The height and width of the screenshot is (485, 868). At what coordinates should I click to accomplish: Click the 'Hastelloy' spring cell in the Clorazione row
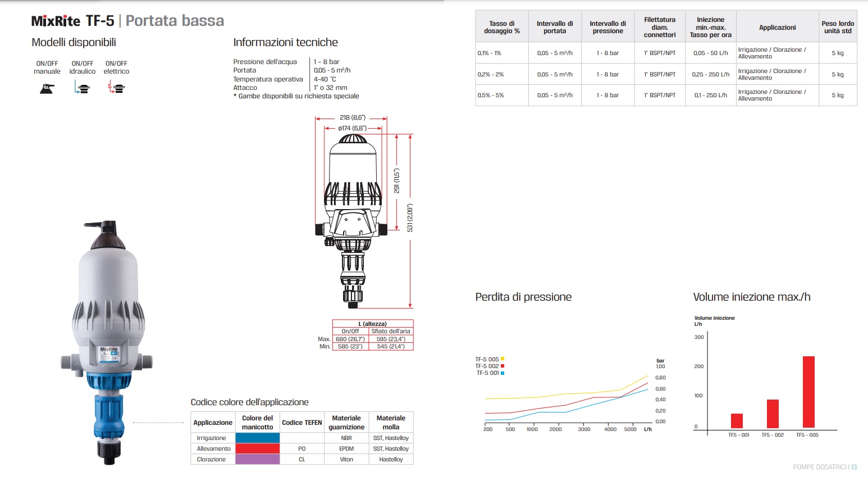point(391,459)
